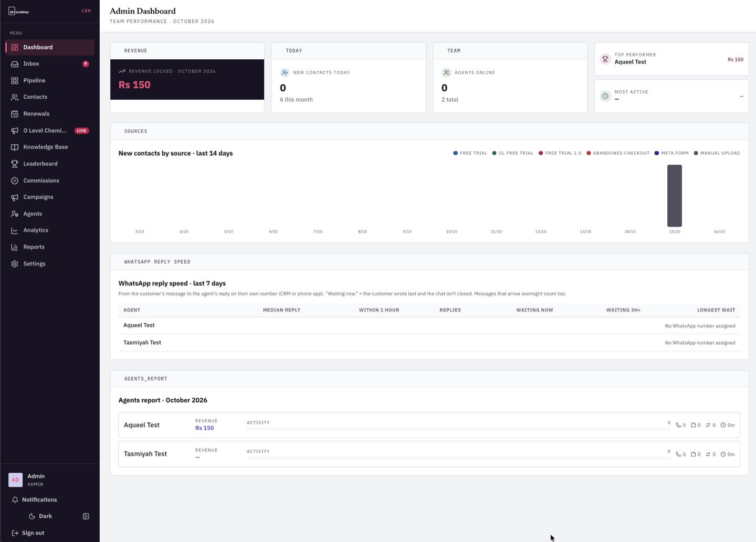Click the Commissions icon in sidebar
The width and height of the screenshot is (756, 542).
(15, 180)
